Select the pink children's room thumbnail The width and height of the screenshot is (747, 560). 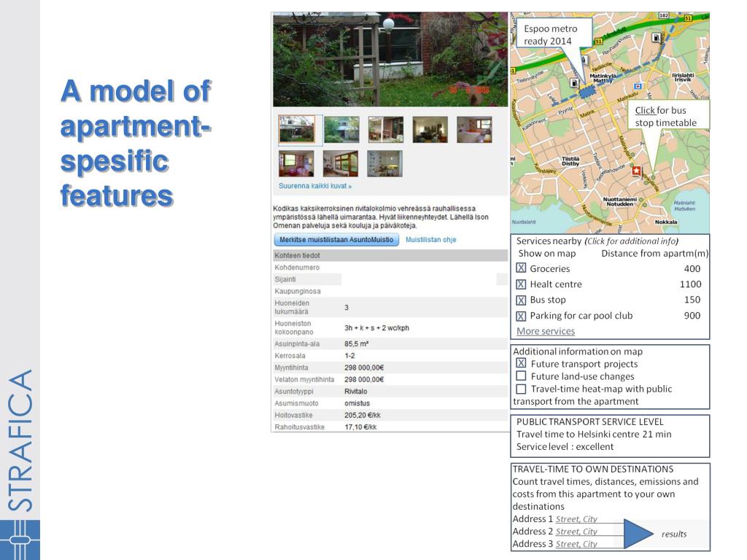click(x=296, y=163)
